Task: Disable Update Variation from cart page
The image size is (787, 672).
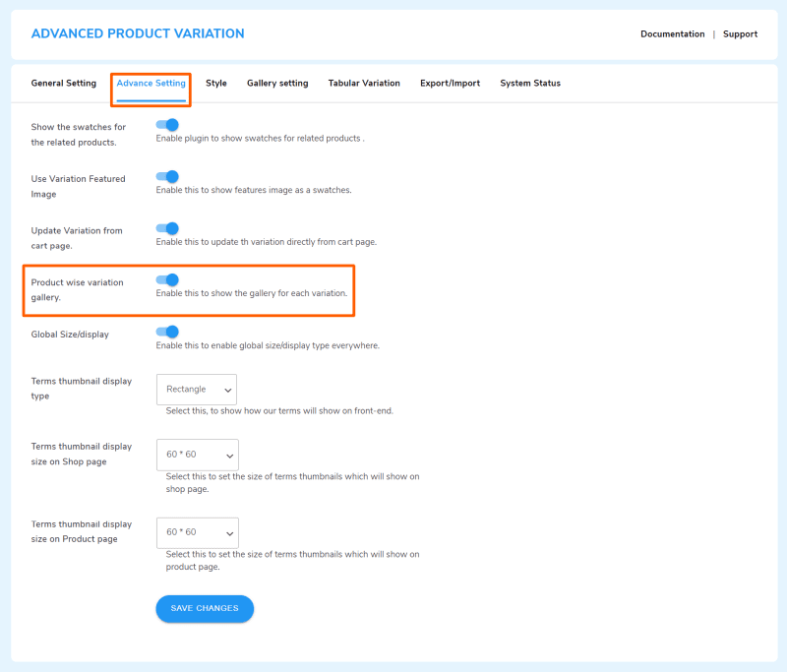Action: coord(167,228)
